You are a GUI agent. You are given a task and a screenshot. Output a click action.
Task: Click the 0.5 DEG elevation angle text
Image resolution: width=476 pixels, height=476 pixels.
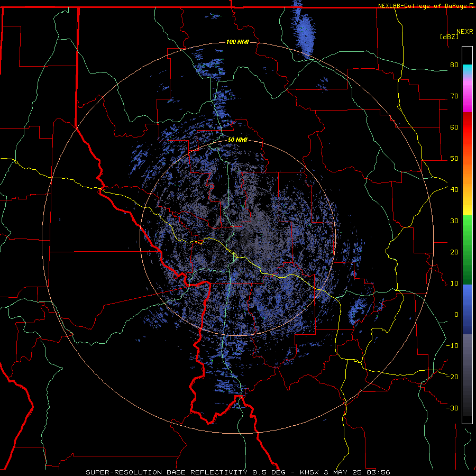pyautogui.click(x=269, y=472)
